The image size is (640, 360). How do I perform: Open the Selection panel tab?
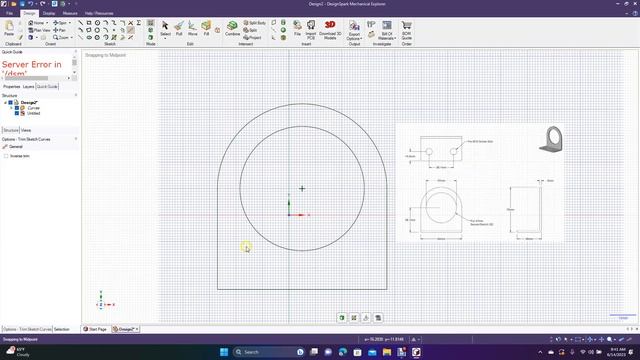[62, 329]
